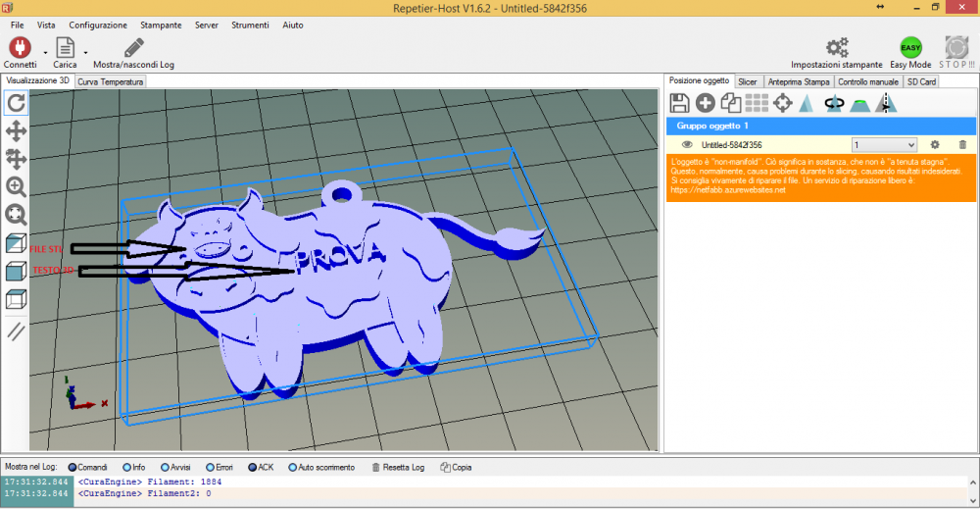
Task: Switch to the Slicer tab
Action: pos(747,81)
